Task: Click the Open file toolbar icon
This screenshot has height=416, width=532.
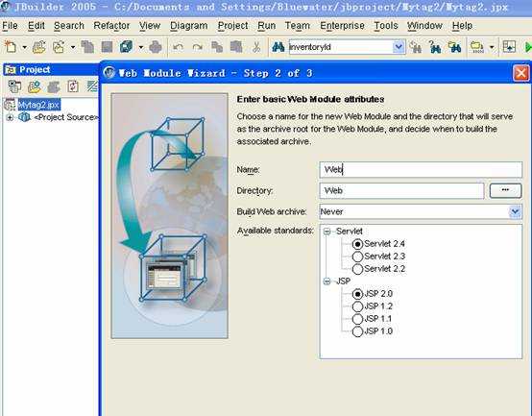Action: pos(39,47)
